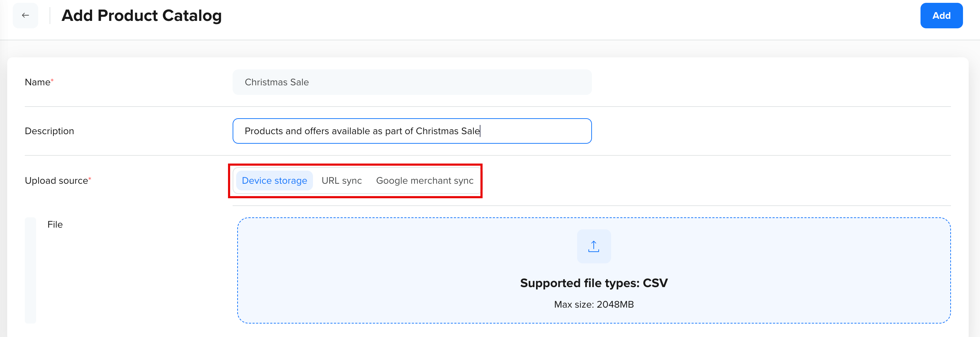980x337 pixels.
Task: Go back using the left arrow icon
Action: [25, 16]
